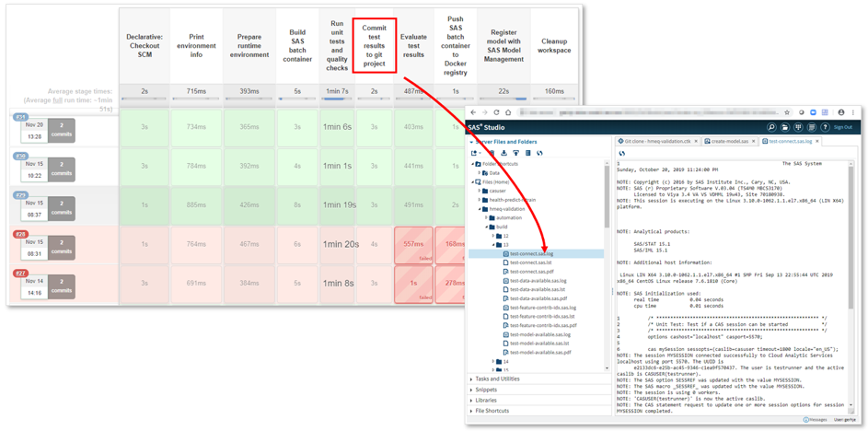Viewport: 868px width, 431px height.
Task: Expand the Libraries section
Action: click(486, 401)
